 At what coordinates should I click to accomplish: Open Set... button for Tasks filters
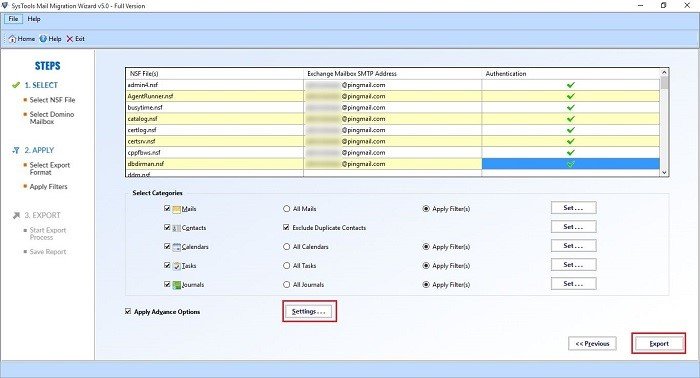click(573, 265)
